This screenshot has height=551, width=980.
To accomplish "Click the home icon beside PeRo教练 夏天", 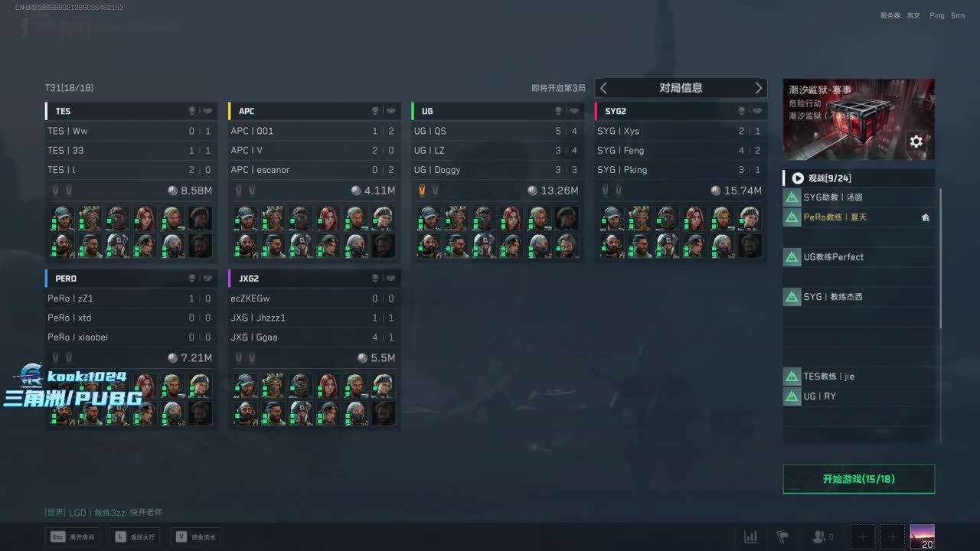I will tap(925, 217).
